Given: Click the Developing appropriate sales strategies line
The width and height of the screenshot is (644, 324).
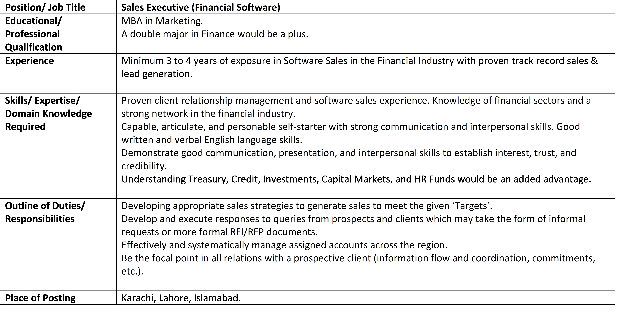Looking at the screenshot, I should (x=307, y=206).
